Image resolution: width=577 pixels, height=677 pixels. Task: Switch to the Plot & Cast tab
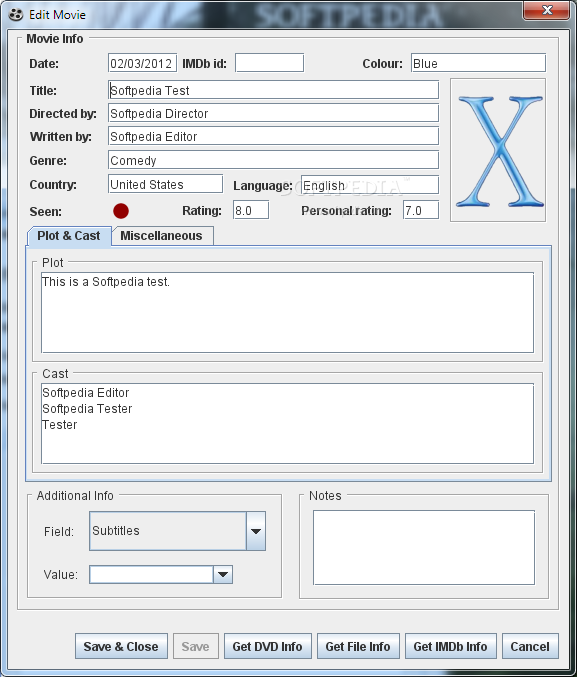click(x=69, y=236)
